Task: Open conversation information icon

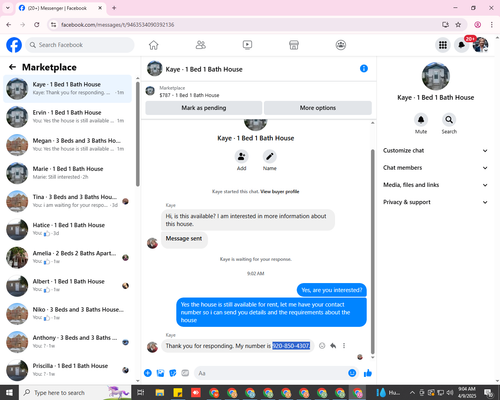Action: pyautogui.click(x=364, y=69)
